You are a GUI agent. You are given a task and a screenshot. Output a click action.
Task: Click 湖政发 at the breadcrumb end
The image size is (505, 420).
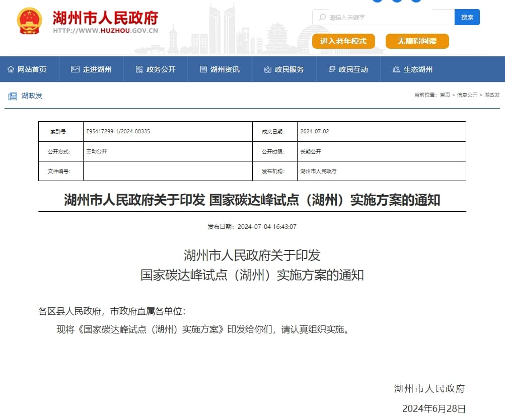click(492, 95)
